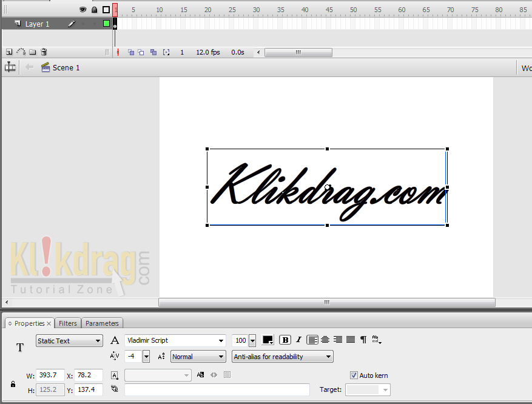Turn on Onion Skin
Viewport: 532px width, 404px height.
pyautogui.click(x=131, y=52)
